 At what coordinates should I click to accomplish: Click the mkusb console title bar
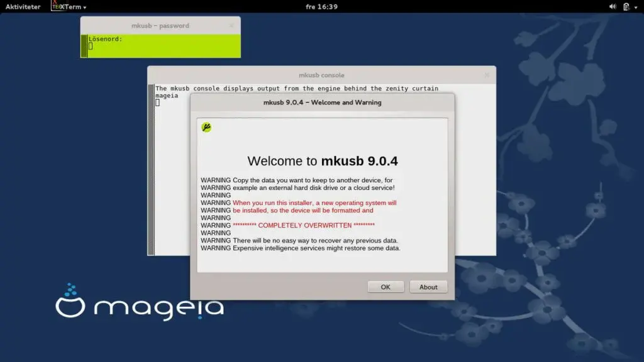[321, 75]
